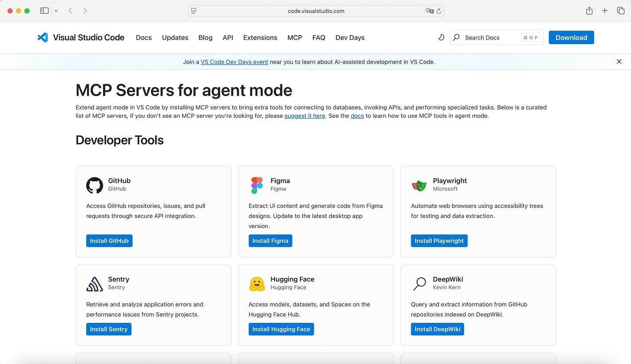631x364 pixels.
Task: Click the Visual Studio Code logo icon
Action: [x=42, y=38]
